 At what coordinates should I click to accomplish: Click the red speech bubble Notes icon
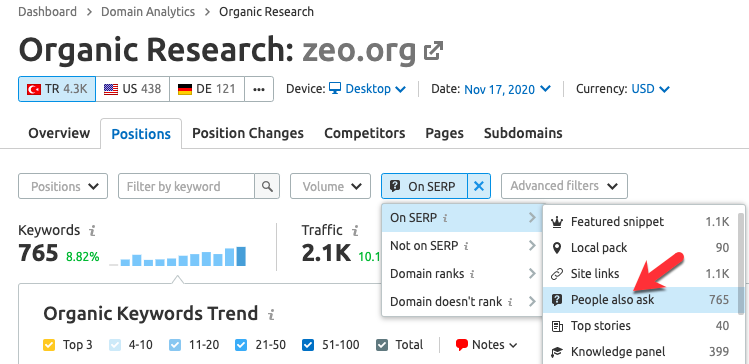461,345
